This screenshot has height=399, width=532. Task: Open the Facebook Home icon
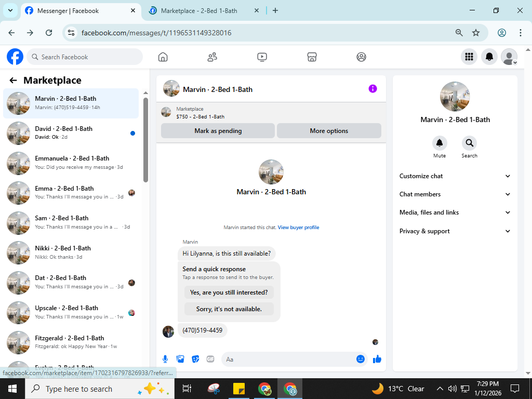163,57
